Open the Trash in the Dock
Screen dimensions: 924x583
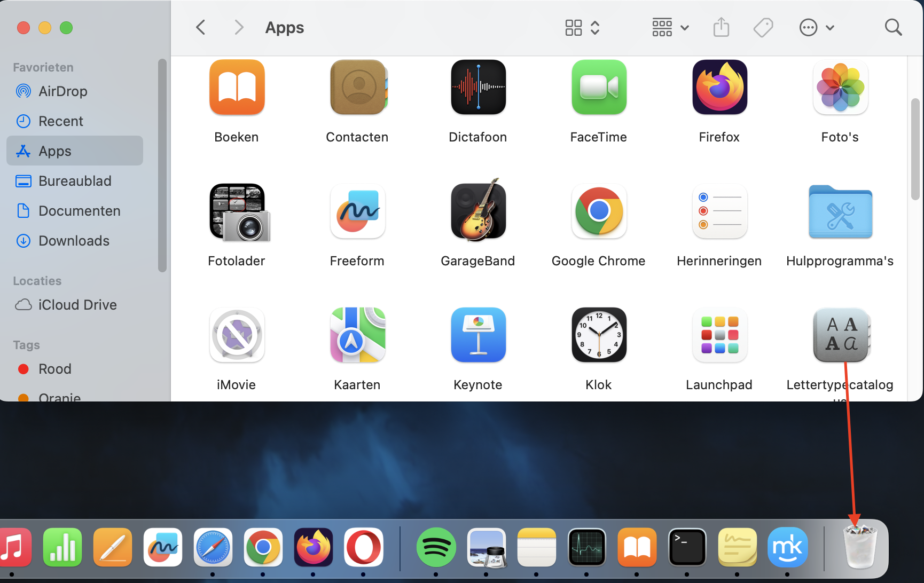point(859,547)
